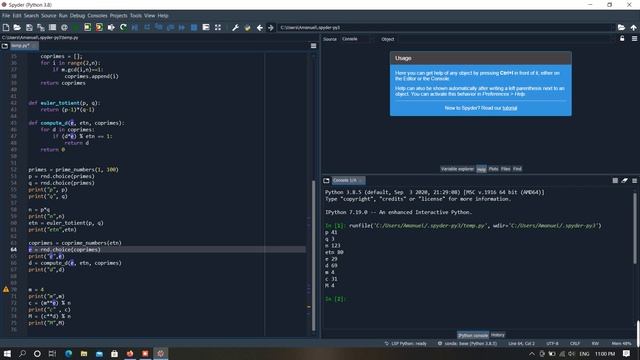This screenshot has width=640, height=360.
Task: Open the console pane options menu
Action: tap(634, 180)
